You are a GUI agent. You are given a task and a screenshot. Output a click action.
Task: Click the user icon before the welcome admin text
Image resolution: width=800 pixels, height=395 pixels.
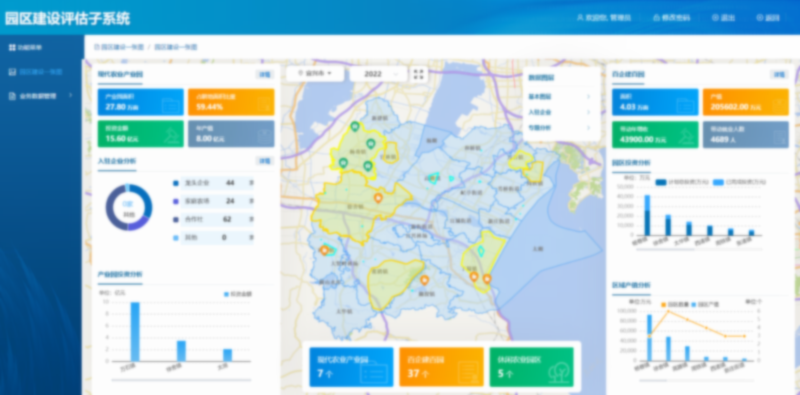[x=580, y=17]
